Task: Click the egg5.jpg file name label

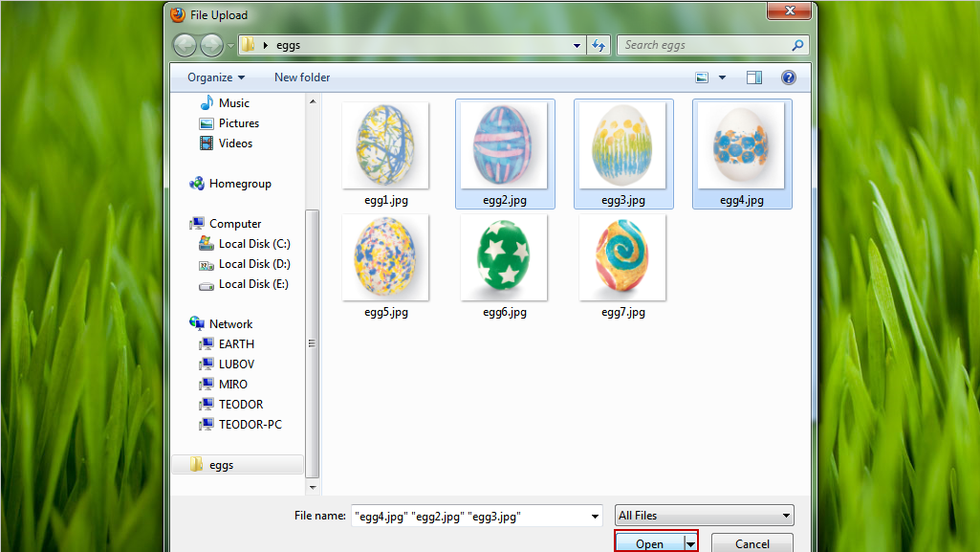Action: point(386,312)
